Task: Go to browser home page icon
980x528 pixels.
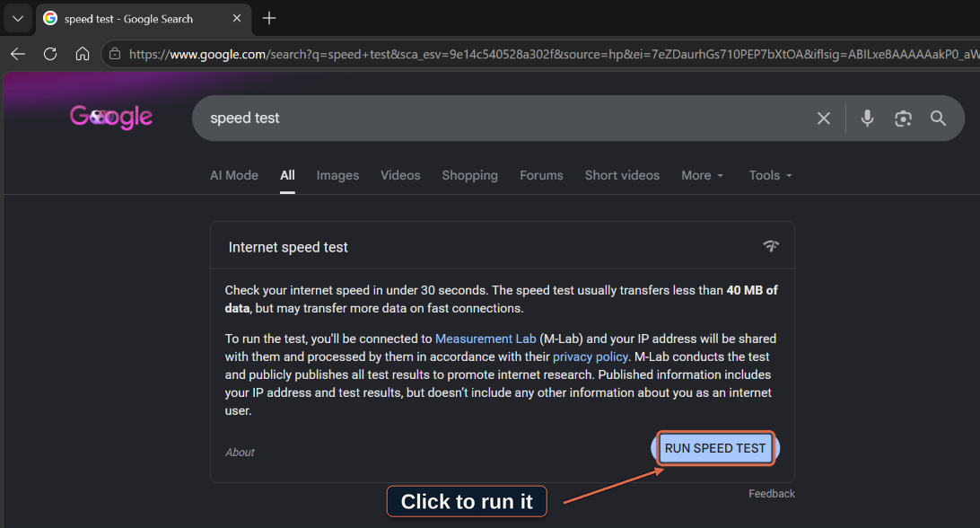Action: point(83,54)
